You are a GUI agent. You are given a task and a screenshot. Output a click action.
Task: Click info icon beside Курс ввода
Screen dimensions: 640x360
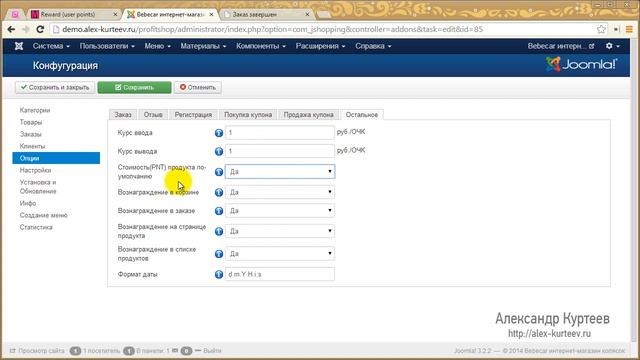click(x=219, y=133)
